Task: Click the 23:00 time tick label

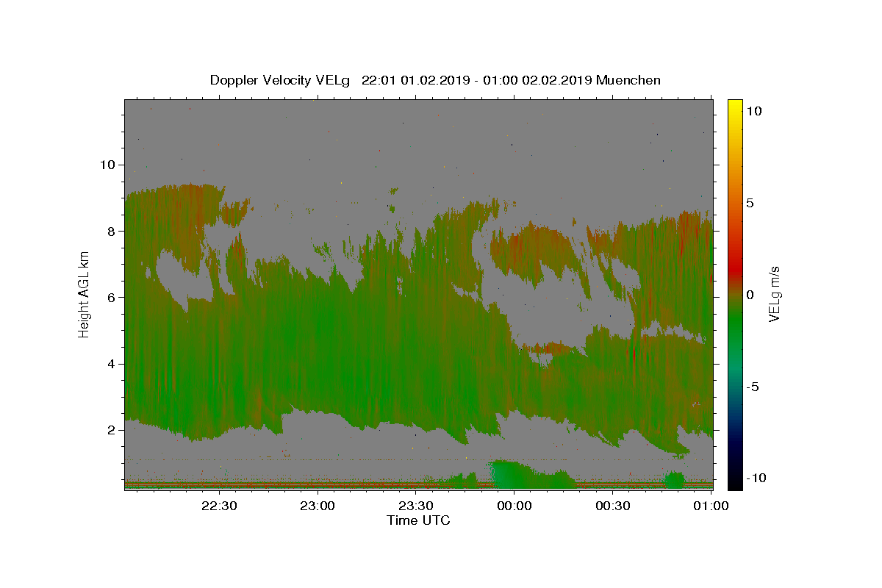Action: coord(318,506)
